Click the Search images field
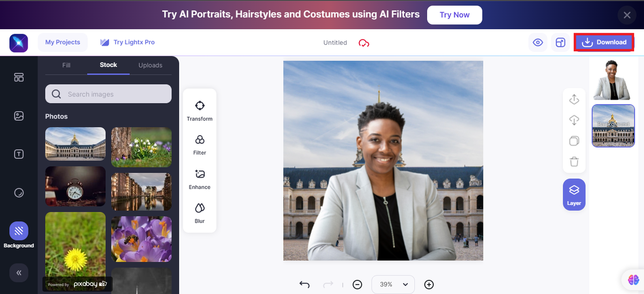The height and width of the screenshot is (294, 644). click(108, 94)
